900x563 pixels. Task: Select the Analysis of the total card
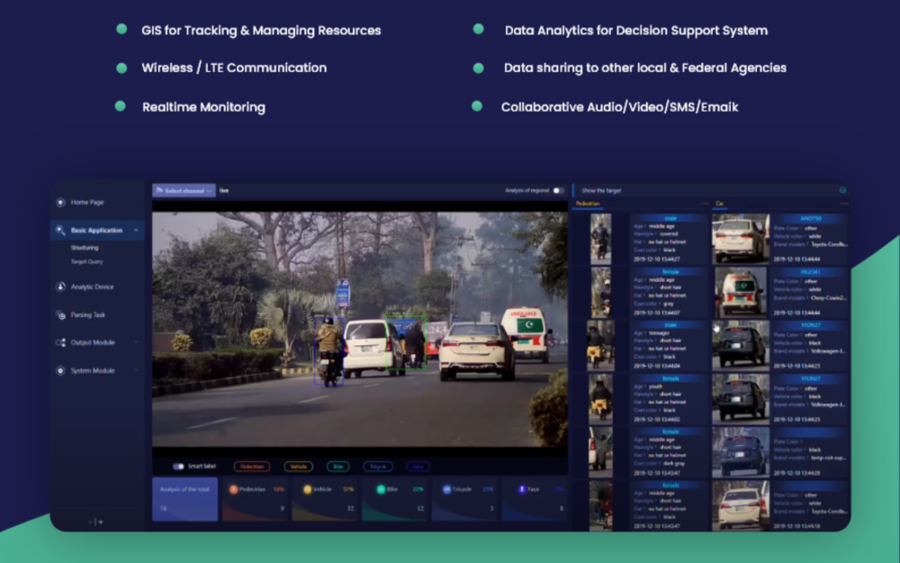(x=185, y=499)
